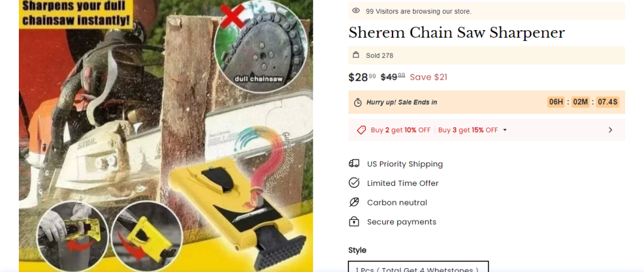Image resolution: width=644 pixels, height=272 pixels.
Task: Click the Save $21 discount label
Action: coord(428,77)
